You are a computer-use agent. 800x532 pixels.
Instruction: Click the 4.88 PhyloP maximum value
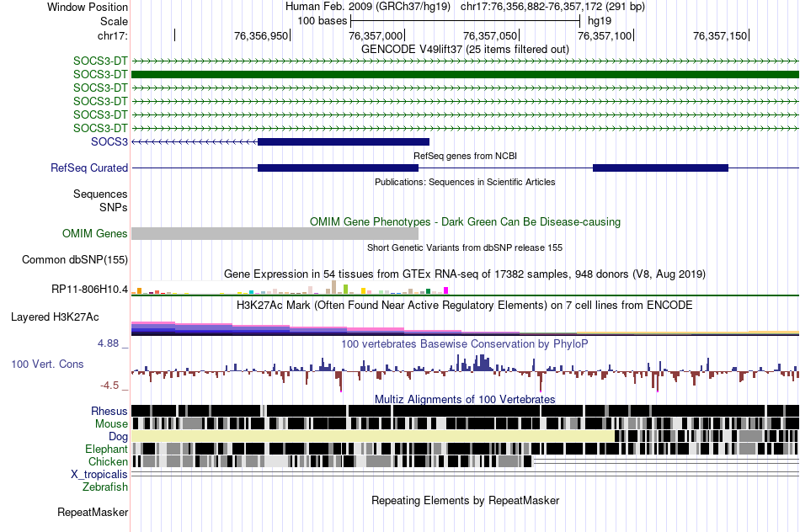108,343
